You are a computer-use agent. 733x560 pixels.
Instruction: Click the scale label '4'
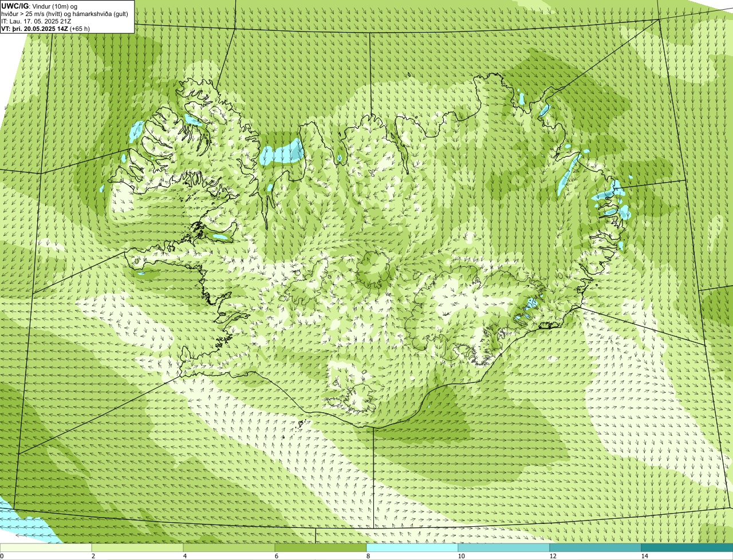[184, 556]
